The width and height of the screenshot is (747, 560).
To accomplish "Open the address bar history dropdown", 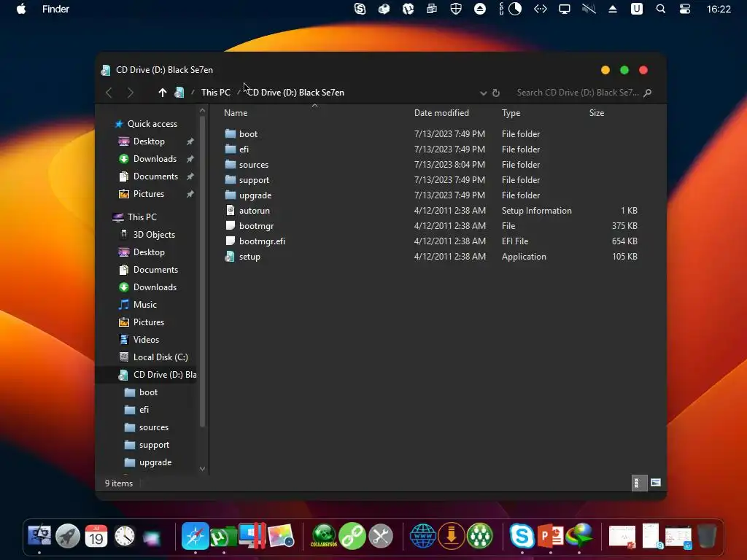I will pyautogui.click(x=483, y=93).
